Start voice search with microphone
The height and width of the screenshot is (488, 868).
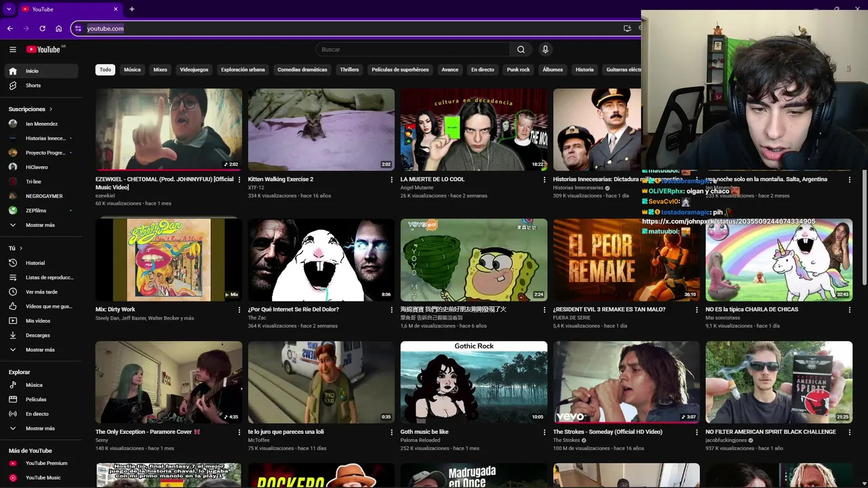pos(545,49)
